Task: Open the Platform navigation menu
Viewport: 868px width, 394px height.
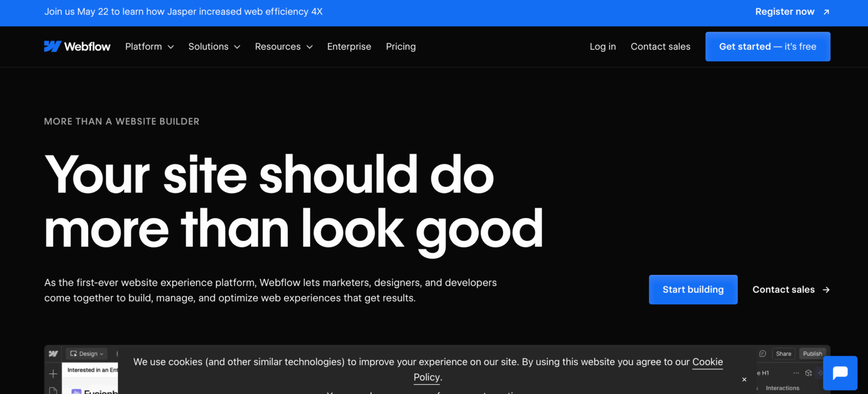Action: (150, 47)
